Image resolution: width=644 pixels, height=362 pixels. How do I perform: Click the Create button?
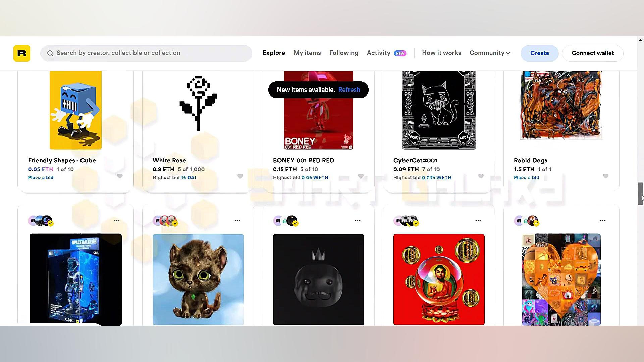[x=539, y=53]
